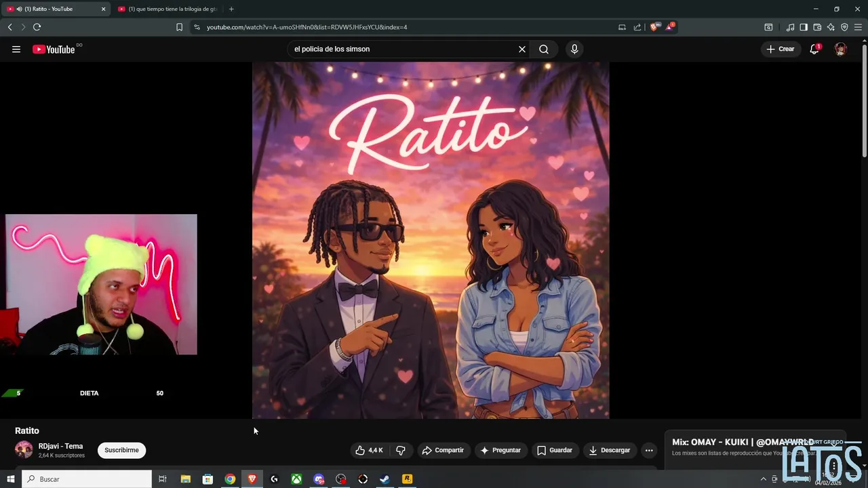
Task: Save the video with Guardar
Action: point(555,450)
